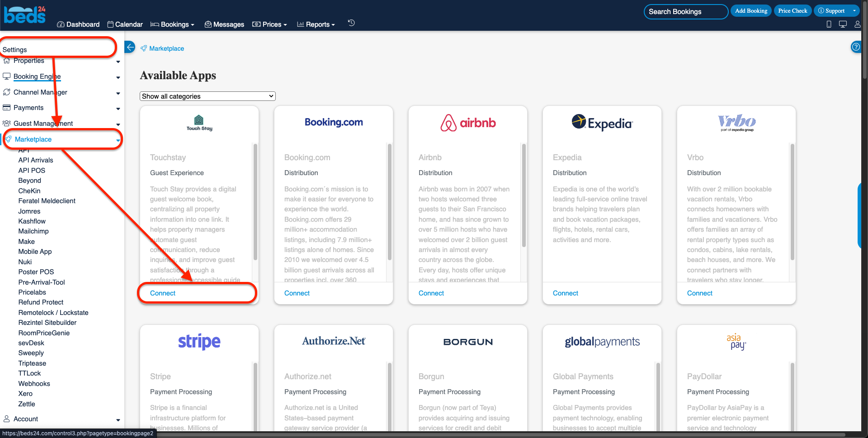Open the Show all categories dropdown

click(208, 96)
